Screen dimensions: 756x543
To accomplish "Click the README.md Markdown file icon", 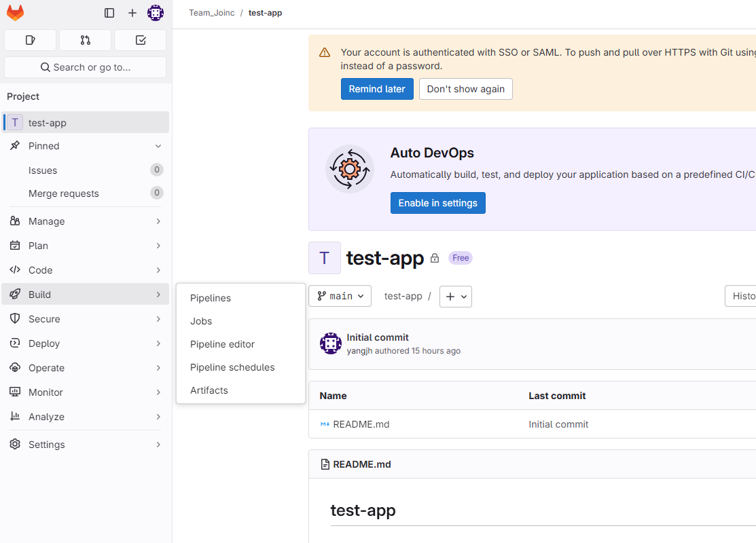I will [325, 424].
